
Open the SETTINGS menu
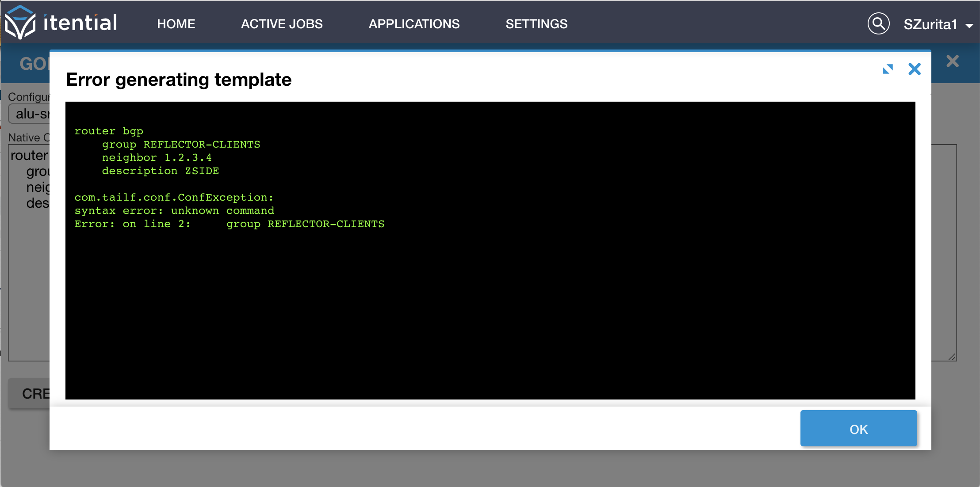(x=536, y=24)
